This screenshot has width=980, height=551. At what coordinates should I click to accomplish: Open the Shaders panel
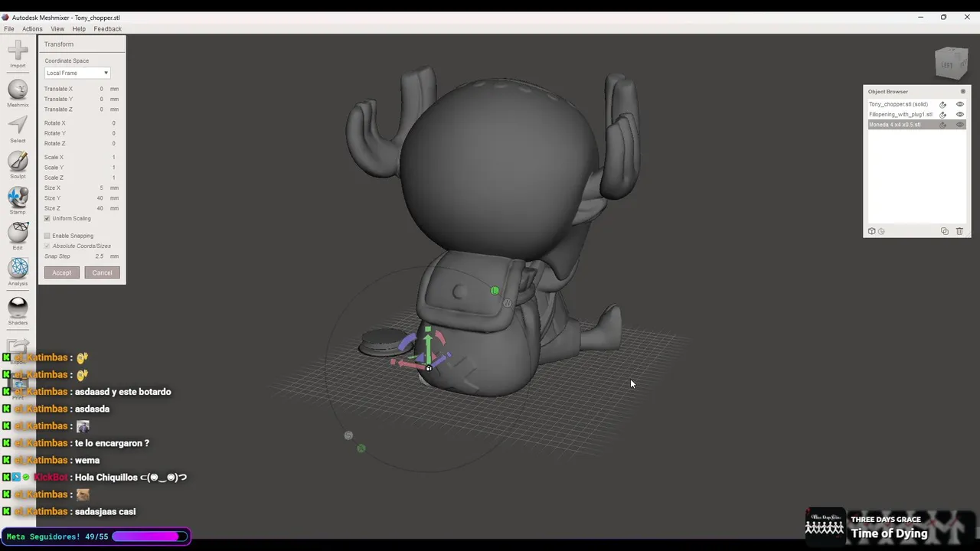point(18,311)
